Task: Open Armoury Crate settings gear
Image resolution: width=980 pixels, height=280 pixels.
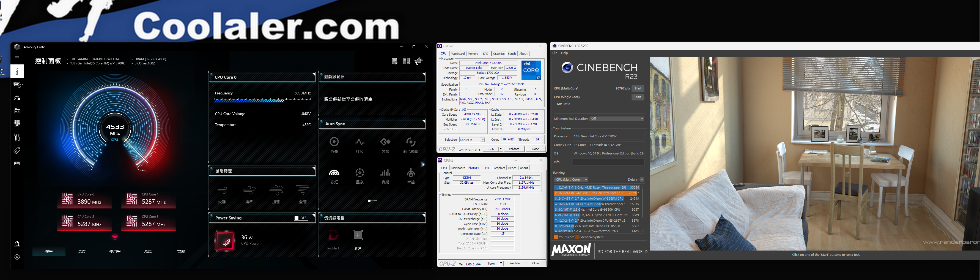Action: 17,257
